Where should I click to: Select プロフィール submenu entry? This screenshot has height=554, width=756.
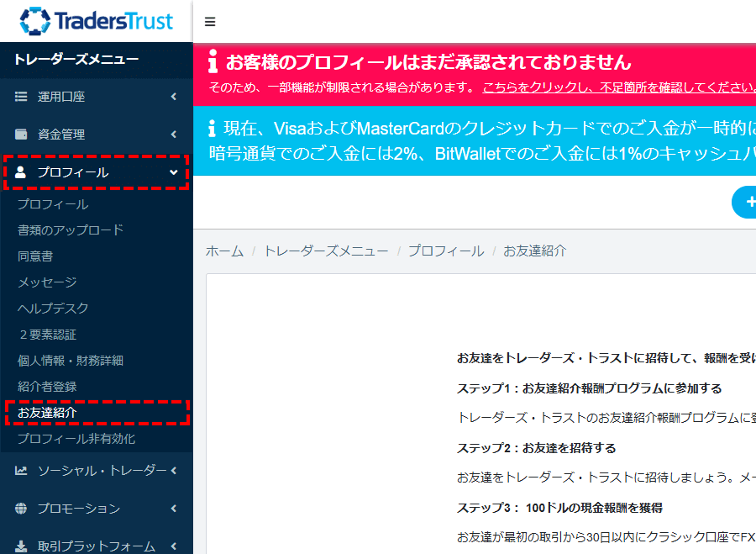53,204
